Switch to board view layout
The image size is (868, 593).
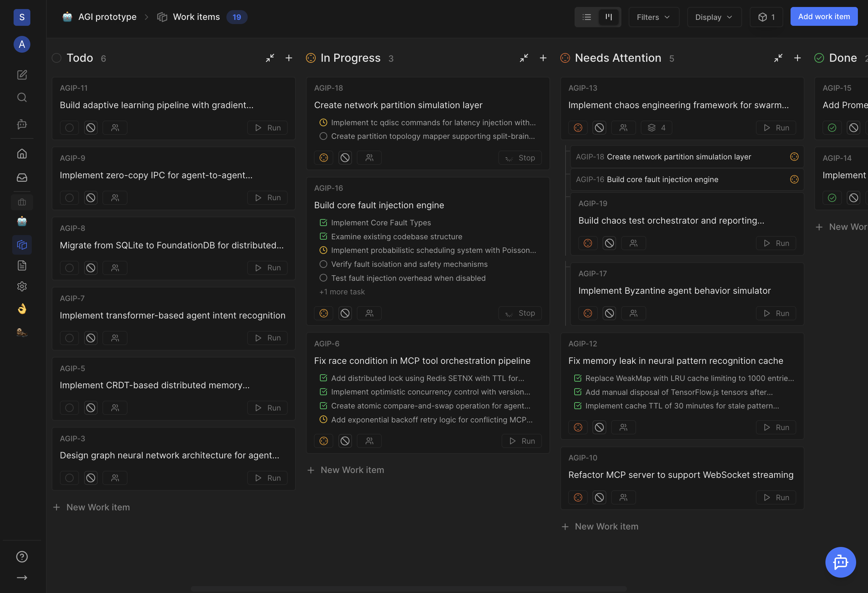tap(608, 17)
